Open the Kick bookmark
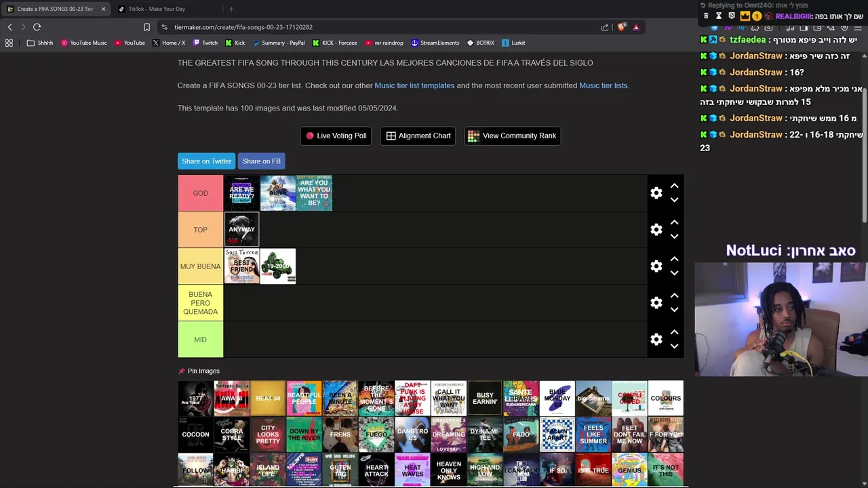 click(235, 43)
